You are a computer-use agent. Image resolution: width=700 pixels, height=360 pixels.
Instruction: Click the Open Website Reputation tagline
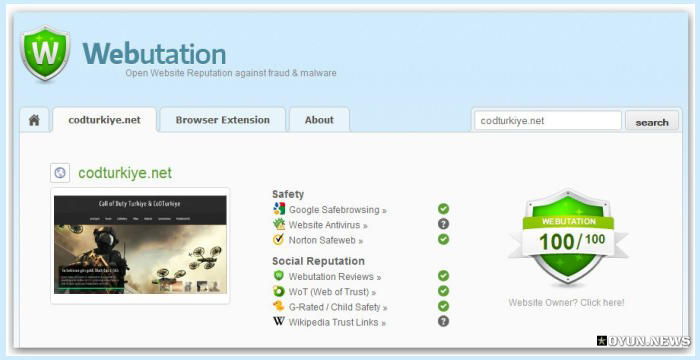tap(231, 73)
